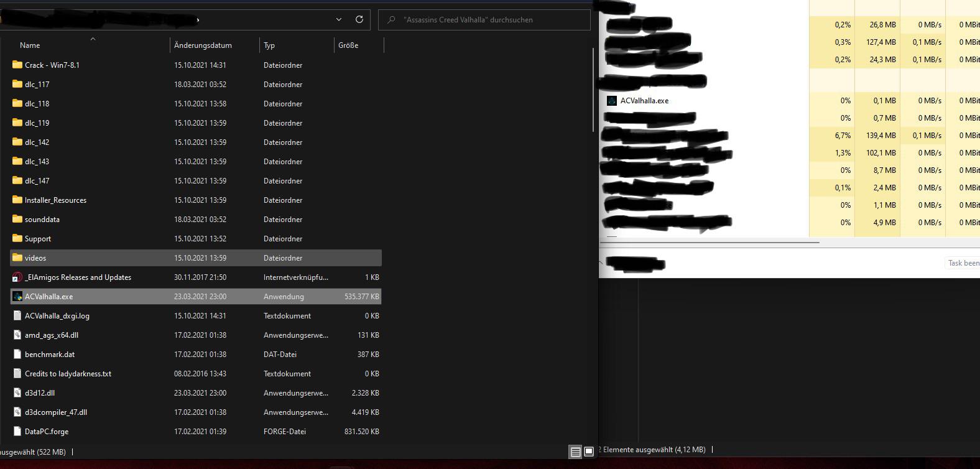Image resolution: width=980 pixels, height=469 pixels.
Task: Focus the "Assassins Creed Valhalla" durchsuchen search field
Action: click(484, 20)
